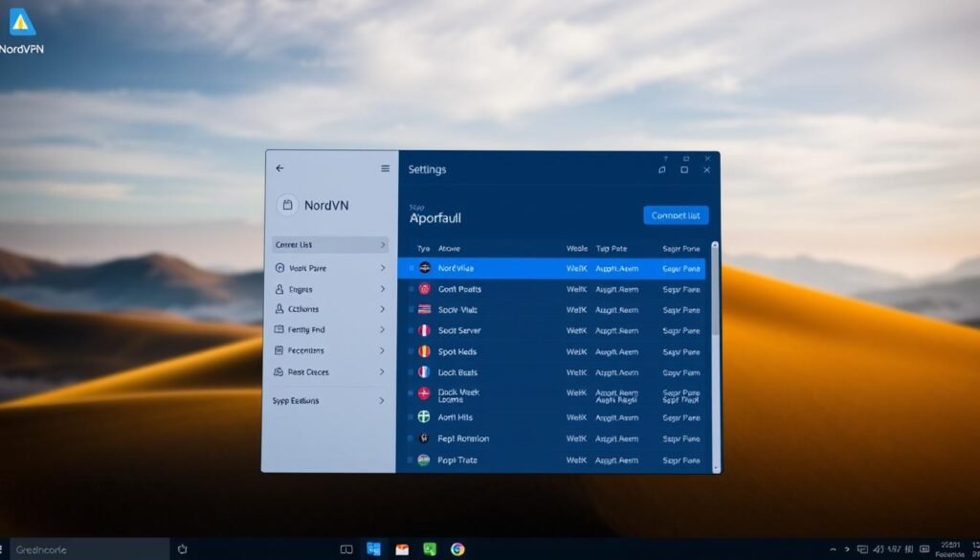Select the Ferntty Fnd sidebar item
The width and height of the screenshot is (980, 560).
(x=330, y=329)
